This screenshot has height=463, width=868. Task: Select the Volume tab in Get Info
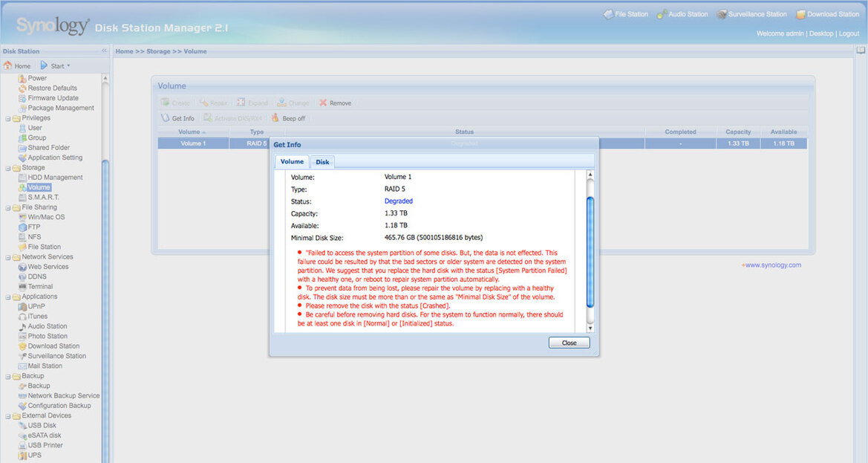click(292, 162)
